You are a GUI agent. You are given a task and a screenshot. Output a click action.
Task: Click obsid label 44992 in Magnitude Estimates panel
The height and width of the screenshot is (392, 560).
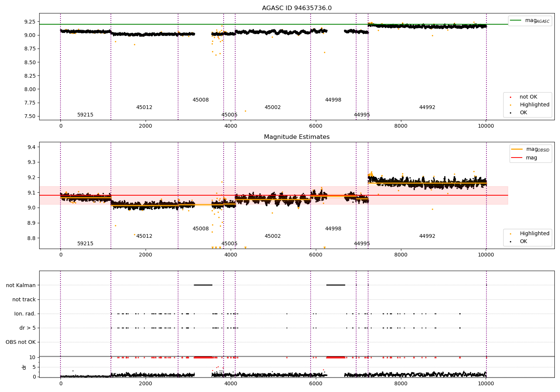(427, 236)
